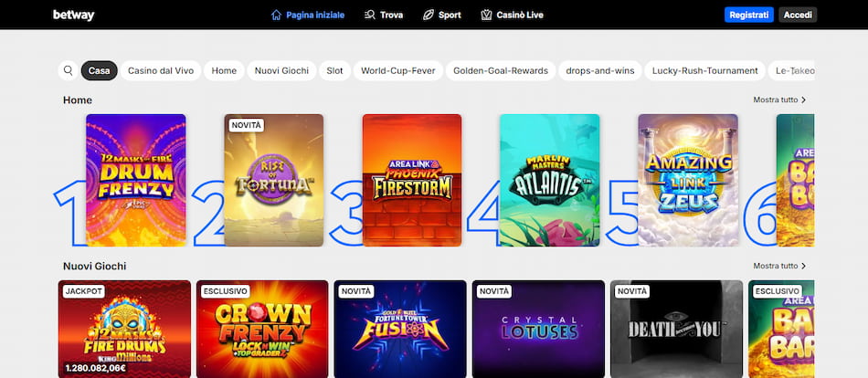Click the Registrati button
868x378 pixels.
[x=749, y=15]
